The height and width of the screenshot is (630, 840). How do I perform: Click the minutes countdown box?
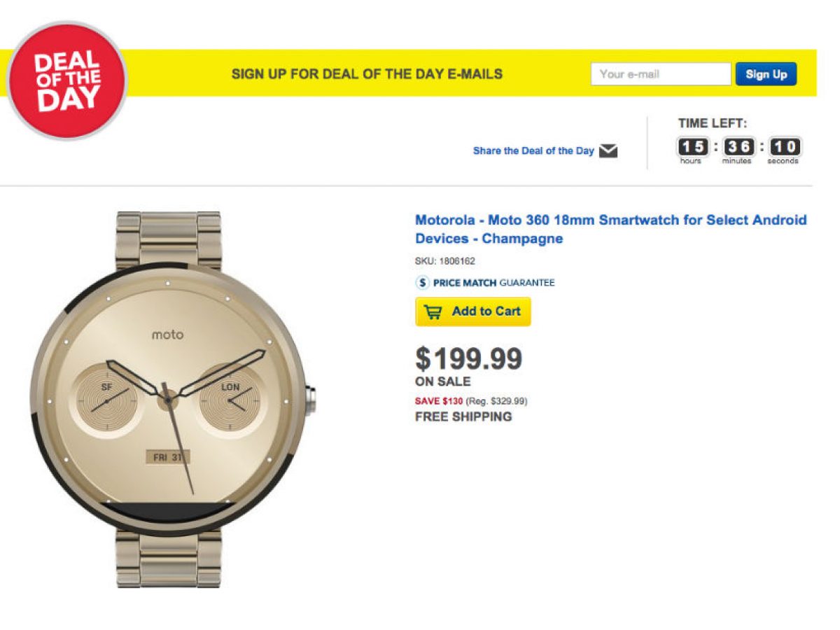738,148
